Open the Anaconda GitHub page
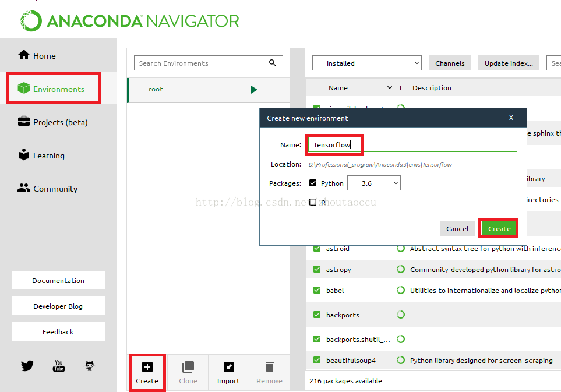 tap(90, 366)
